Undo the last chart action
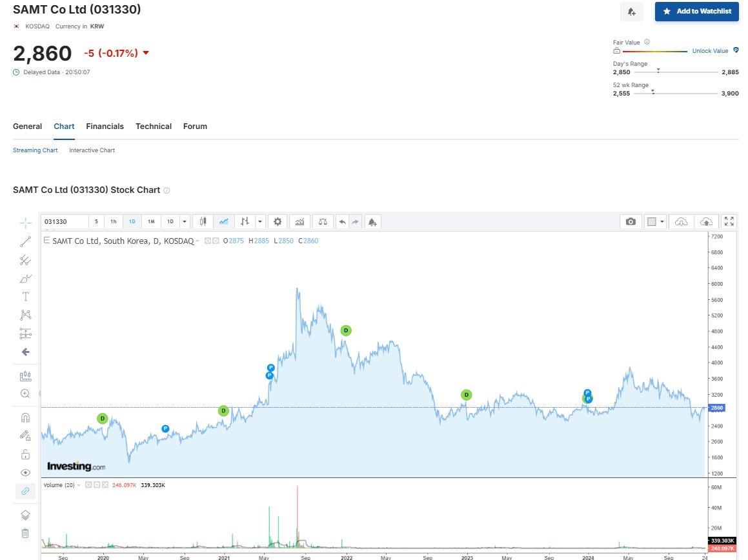Viewport: 748px width, 560px height. 343,221
